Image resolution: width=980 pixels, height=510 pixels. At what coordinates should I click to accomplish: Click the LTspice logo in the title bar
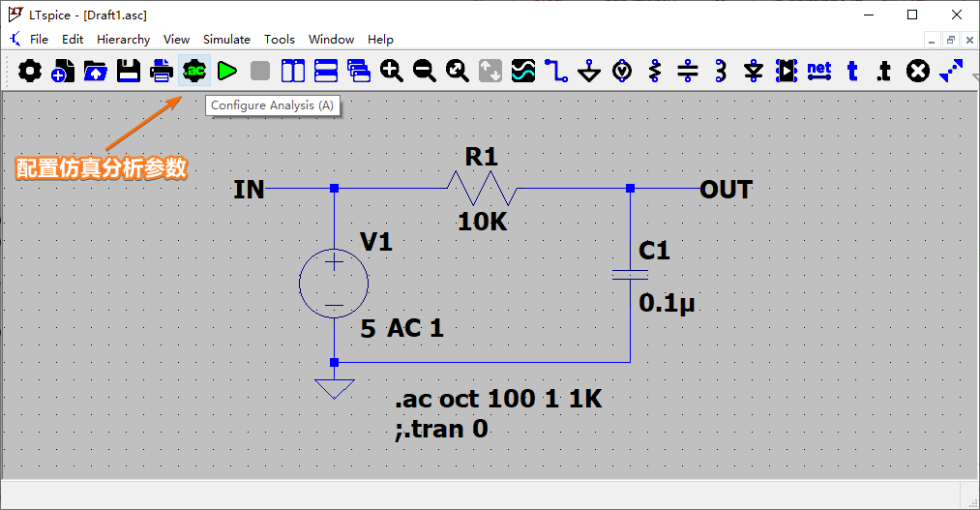(15, 15)
